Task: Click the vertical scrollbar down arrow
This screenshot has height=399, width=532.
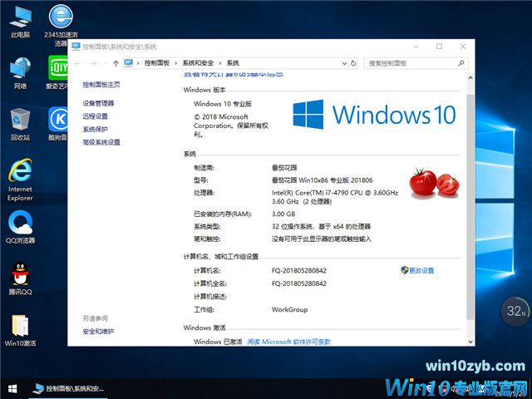Action: click(470, 342)
